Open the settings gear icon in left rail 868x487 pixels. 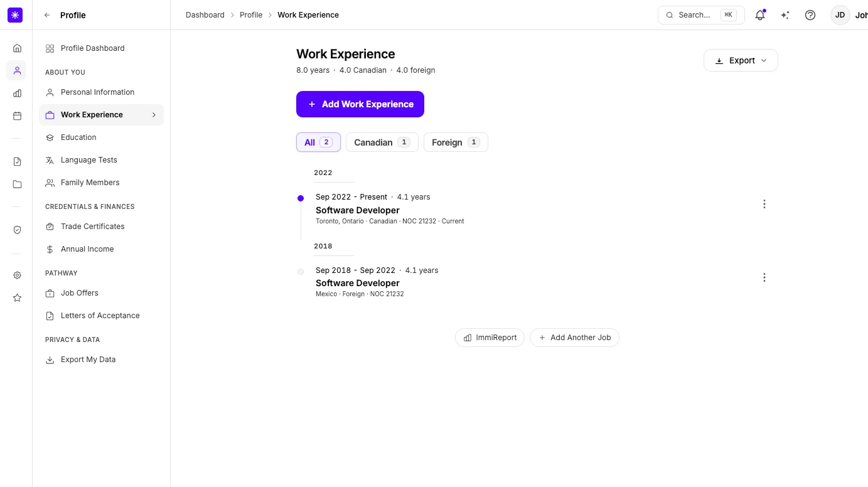tap(17, 276)
